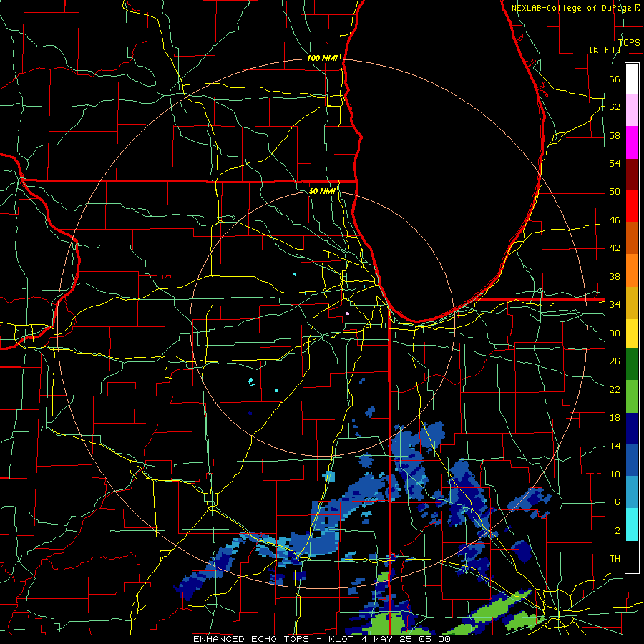
Task: Click the 22 value on the legend
Action: tap(615, 389)
